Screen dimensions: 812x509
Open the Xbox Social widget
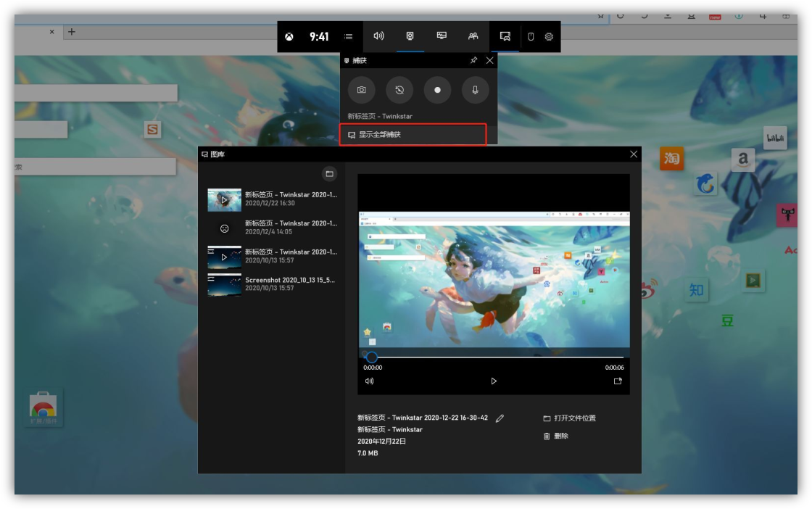[473, 36]
